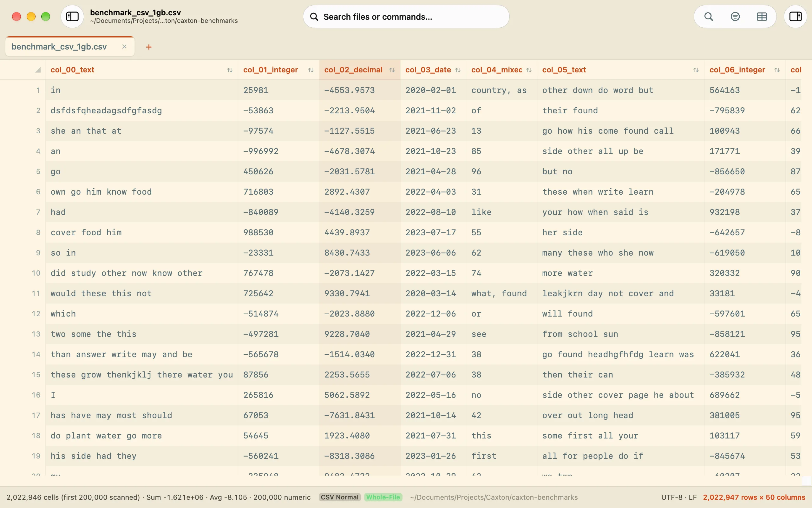Click the rows × columns count in status bar

pyautogui.click(x=754, y=497)
